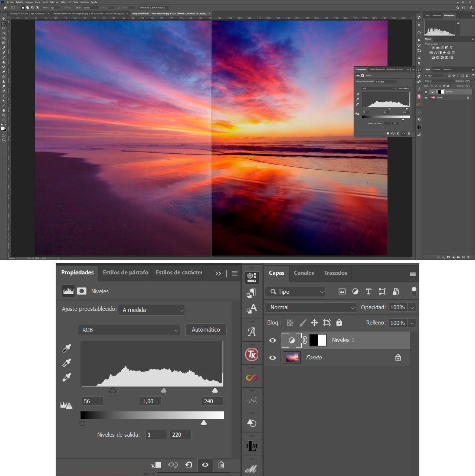Toggle lock image pixels in enlarged Capas
This screenshot has height=476, width=475.
tap(303, 323)
